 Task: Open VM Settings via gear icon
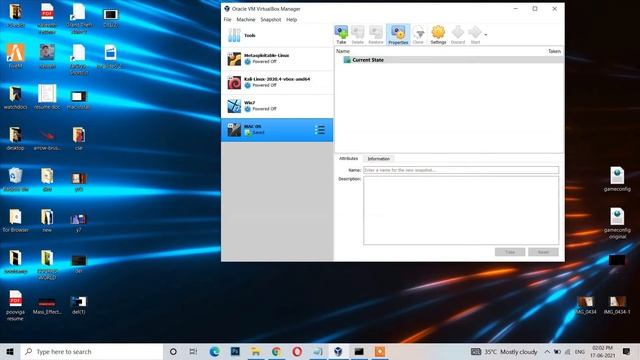(x=438, y=35)
